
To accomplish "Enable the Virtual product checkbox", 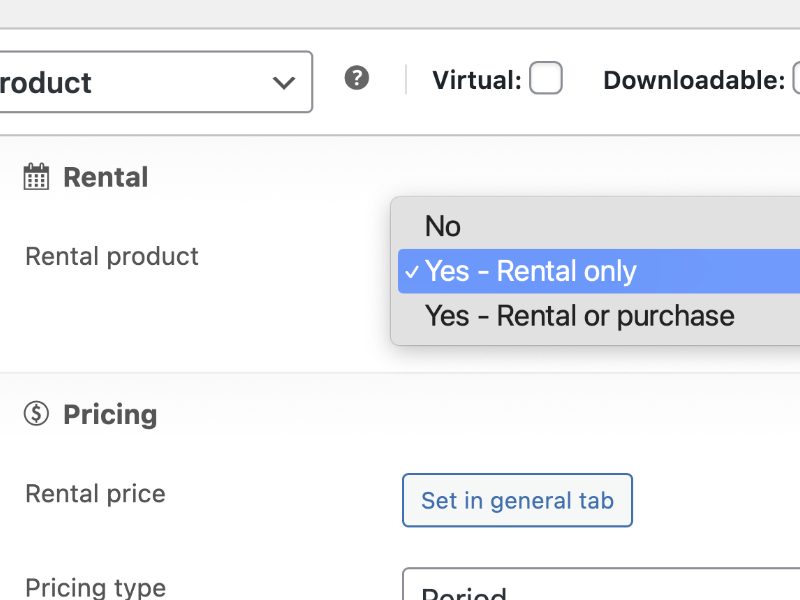I will [546, 77].
